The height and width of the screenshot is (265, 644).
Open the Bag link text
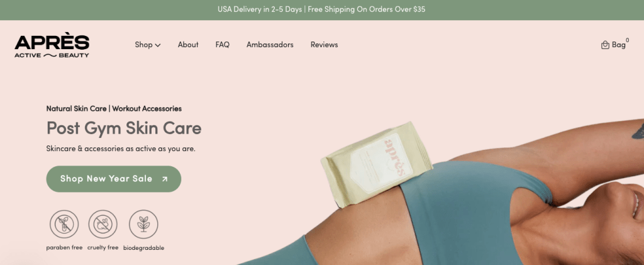pos(619,45)
